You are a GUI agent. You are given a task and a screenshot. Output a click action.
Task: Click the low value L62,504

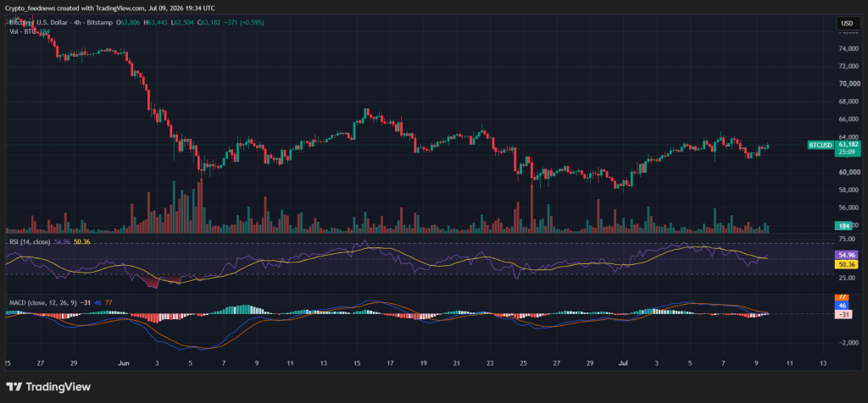click(x=184, y=23)
